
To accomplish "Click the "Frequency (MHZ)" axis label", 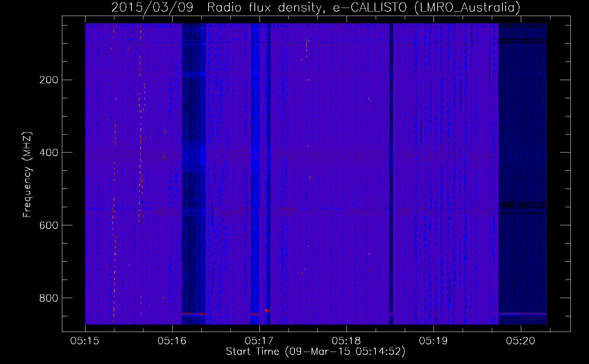I will pyautogui.click(x=27, y=175).
